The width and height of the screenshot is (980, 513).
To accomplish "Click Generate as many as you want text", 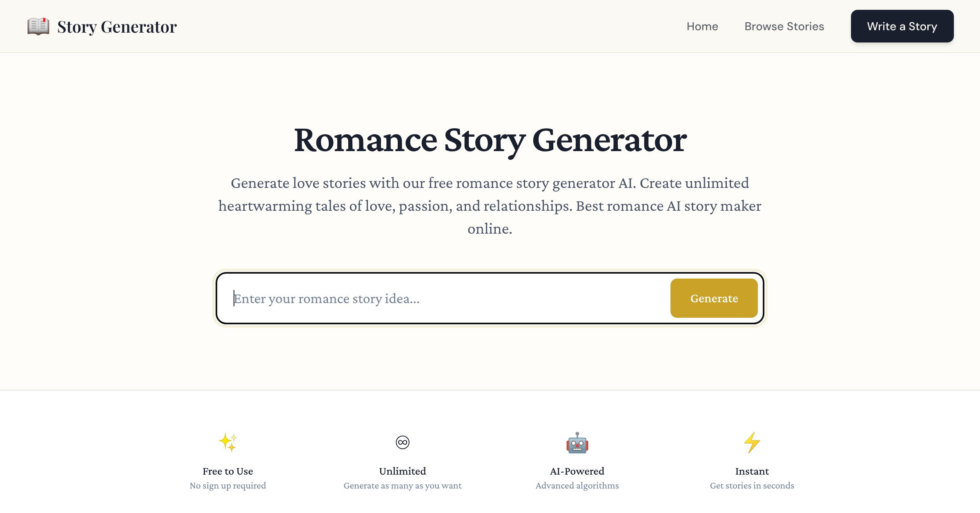I will coord(403,485).
